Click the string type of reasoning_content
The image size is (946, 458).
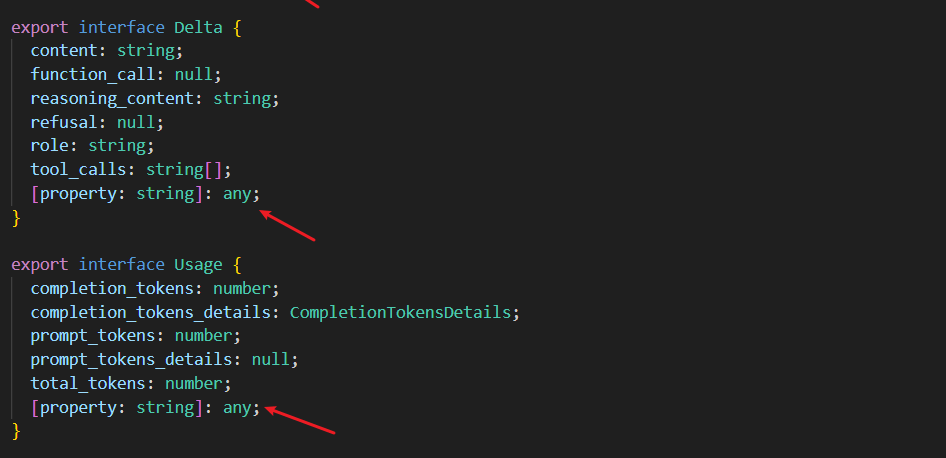[x=242, y=99]
